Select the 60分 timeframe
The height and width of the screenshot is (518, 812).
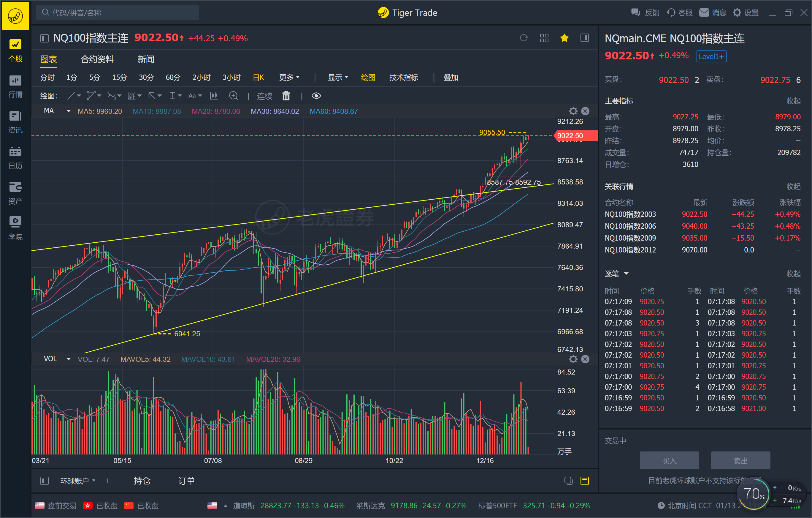pos(173,78)
